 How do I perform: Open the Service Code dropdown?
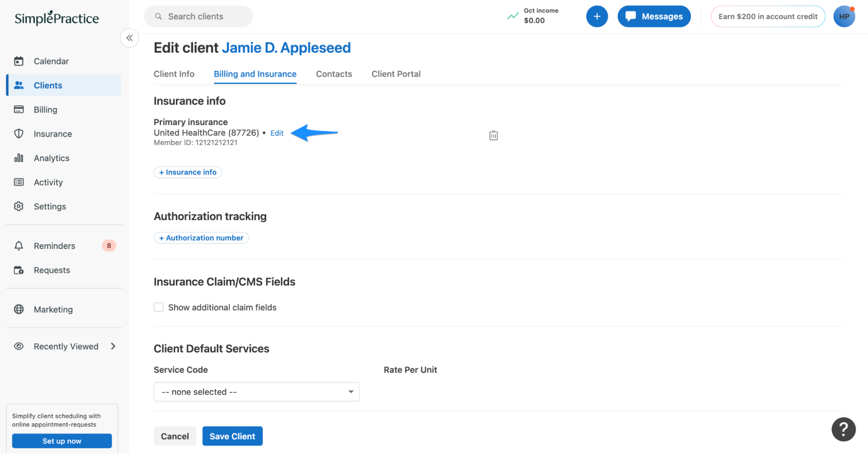pyautogui.click(x=256, y=391)
